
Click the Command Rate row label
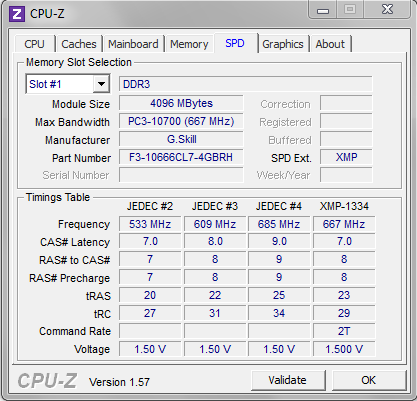click(75, 331)
